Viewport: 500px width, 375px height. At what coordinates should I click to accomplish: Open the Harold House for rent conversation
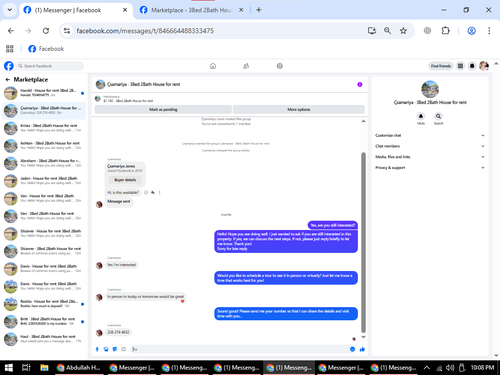tap(44, 93)
